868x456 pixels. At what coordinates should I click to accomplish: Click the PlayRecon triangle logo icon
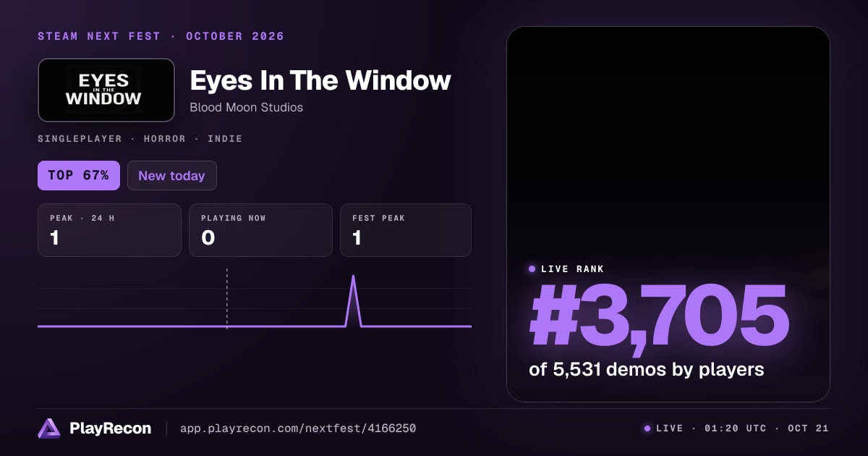49,428
